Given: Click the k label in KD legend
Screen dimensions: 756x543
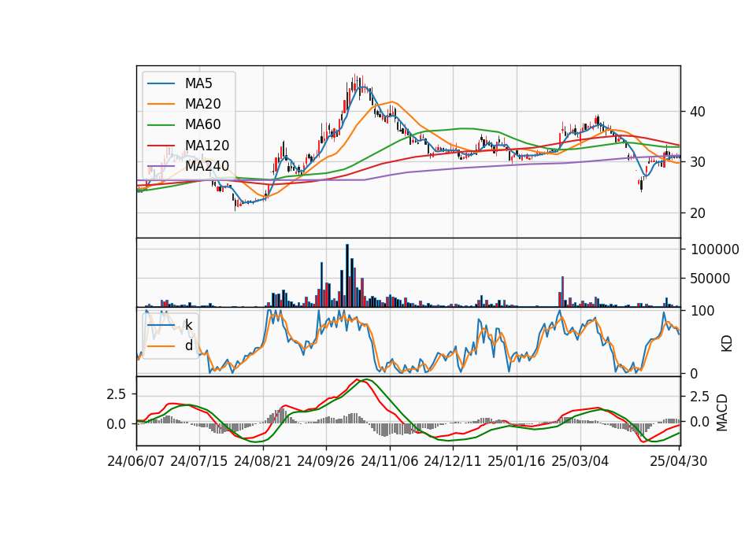Looking at the screenshot, I should (188, 325).
